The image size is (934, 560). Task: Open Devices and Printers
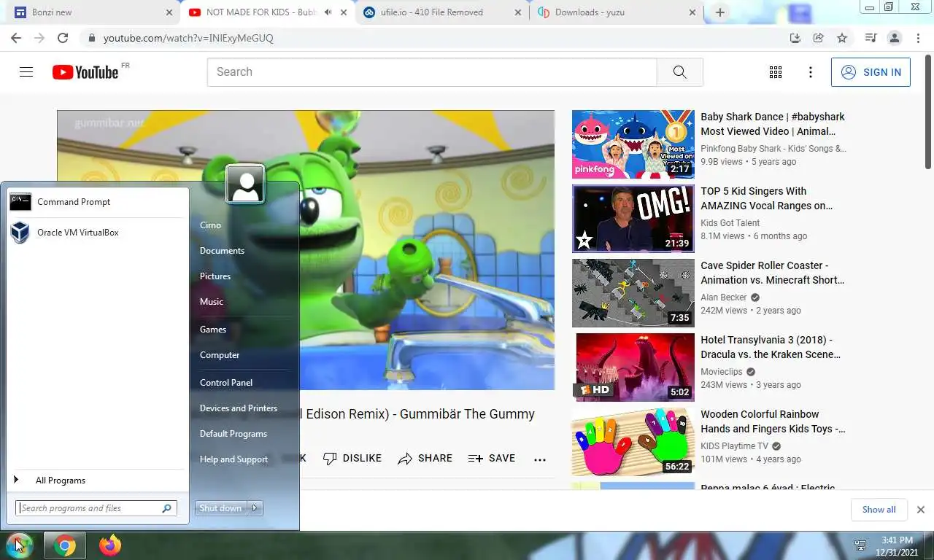[239, 408]
